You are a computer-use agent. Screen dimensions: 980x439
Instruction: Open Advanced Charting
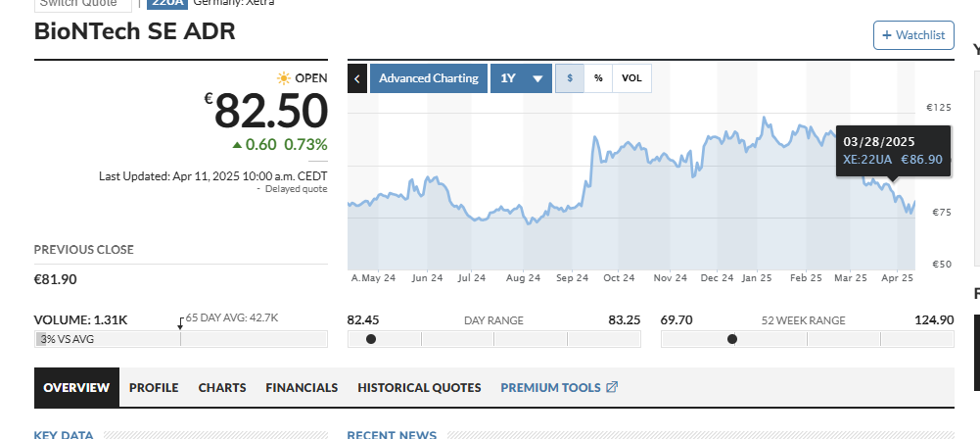[429, 78]
